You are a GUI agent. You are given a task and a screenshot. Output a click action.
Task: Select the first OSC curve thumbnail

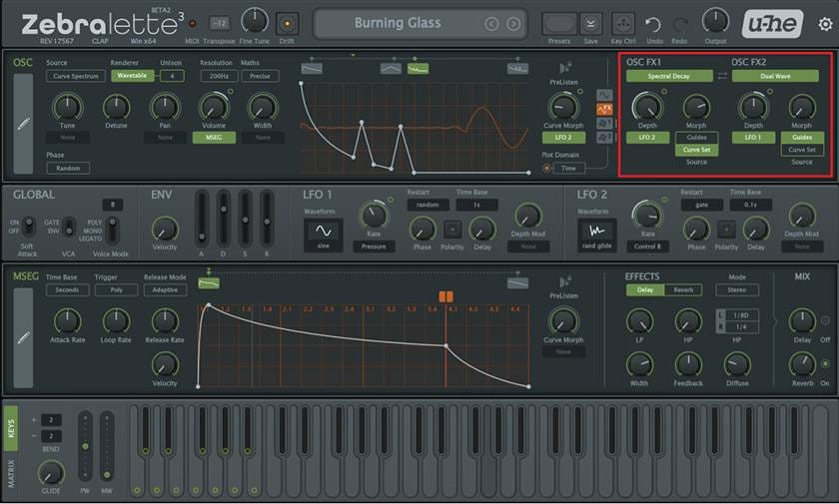click(312, 69)
